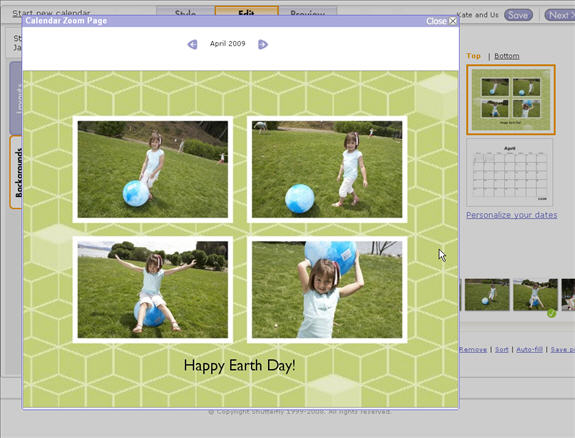The image size is (575, 438).
Task: Click the Remove link
Action: point(473,350)
